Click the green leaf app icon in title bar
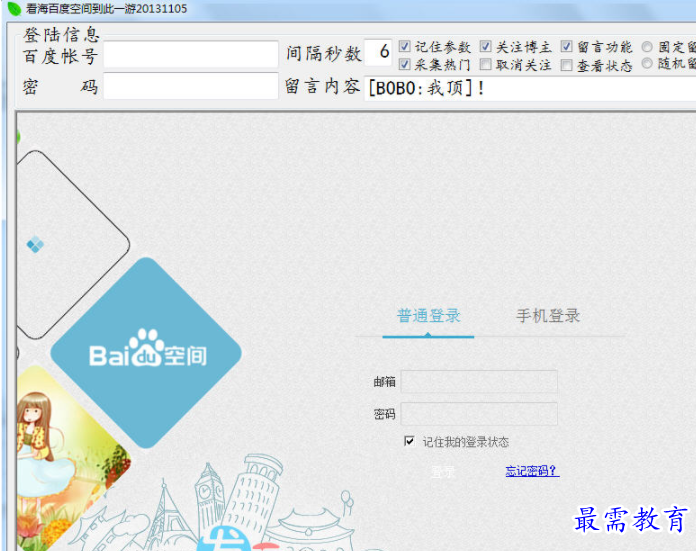The height and width of the screenshot is (551, 696). 14,8
